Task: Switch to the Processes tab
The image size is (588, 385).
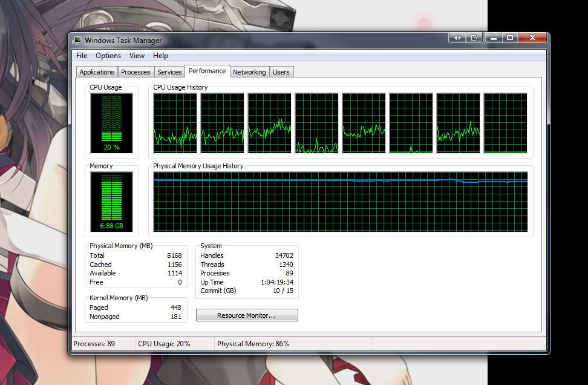Action: 136,72
